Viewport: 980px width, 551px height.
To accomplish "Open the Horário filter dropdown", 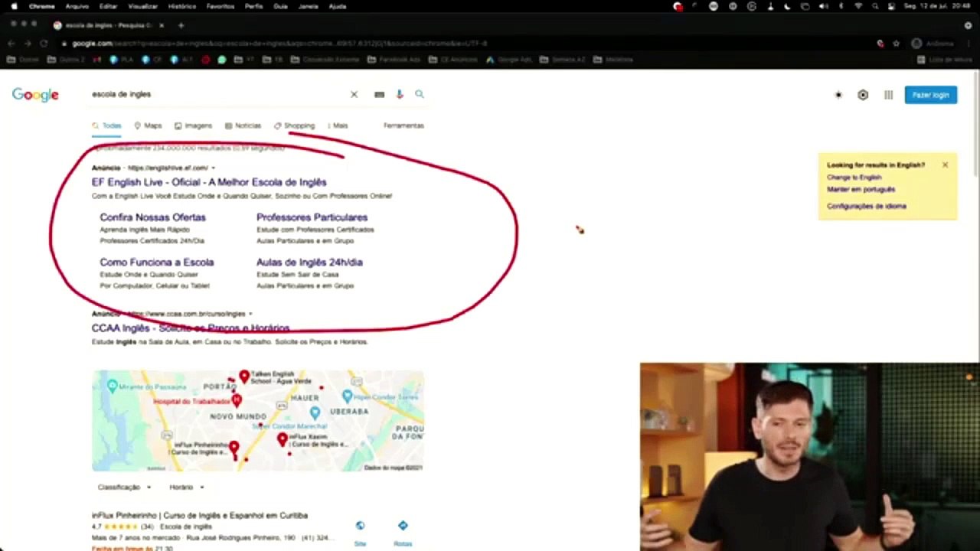I will click(x=187, y=487).
